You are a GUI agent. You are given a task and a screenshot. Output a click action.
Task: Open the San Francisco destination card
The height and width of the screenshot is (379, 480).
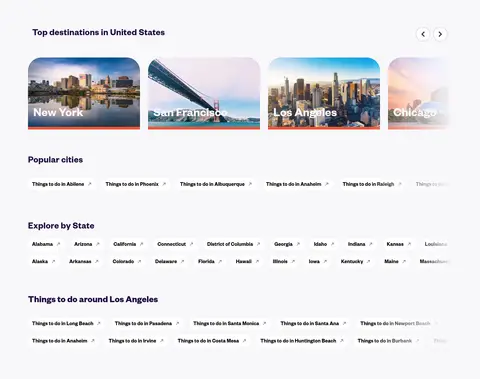204,93
